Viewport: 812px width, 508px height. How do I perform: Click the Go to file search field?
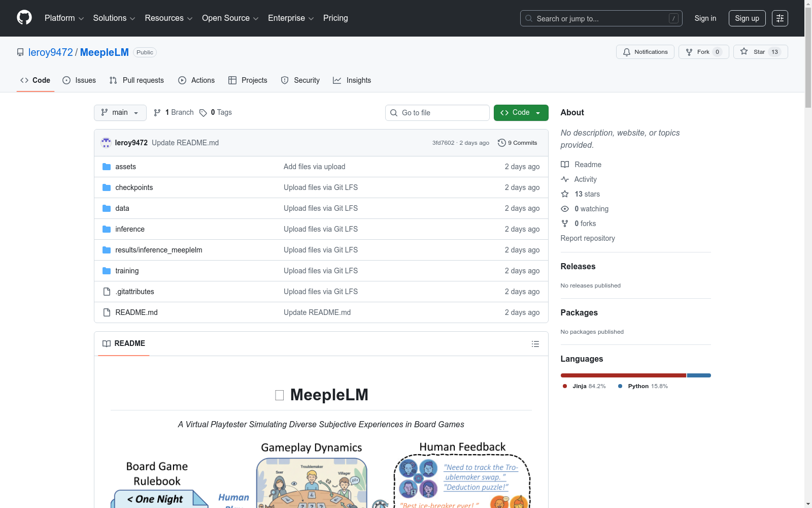(437, 113)
